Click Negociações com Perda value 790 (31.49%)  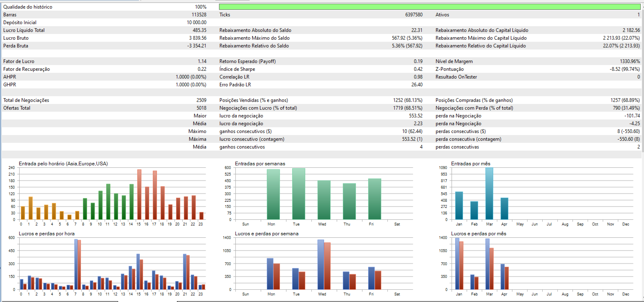626,108
